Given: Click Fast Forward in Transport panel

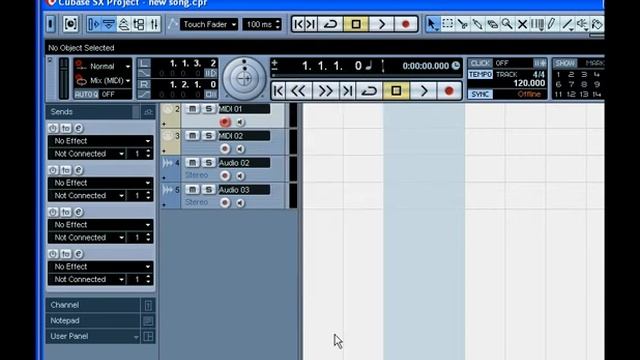Looking at the screenshot, I should [325, 91].
